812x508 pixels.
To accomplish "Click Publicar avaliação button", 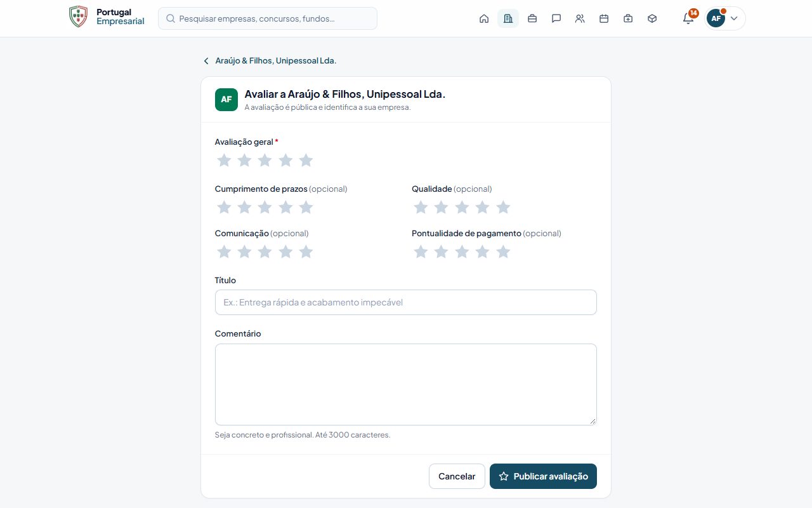I will pos(543,476).
